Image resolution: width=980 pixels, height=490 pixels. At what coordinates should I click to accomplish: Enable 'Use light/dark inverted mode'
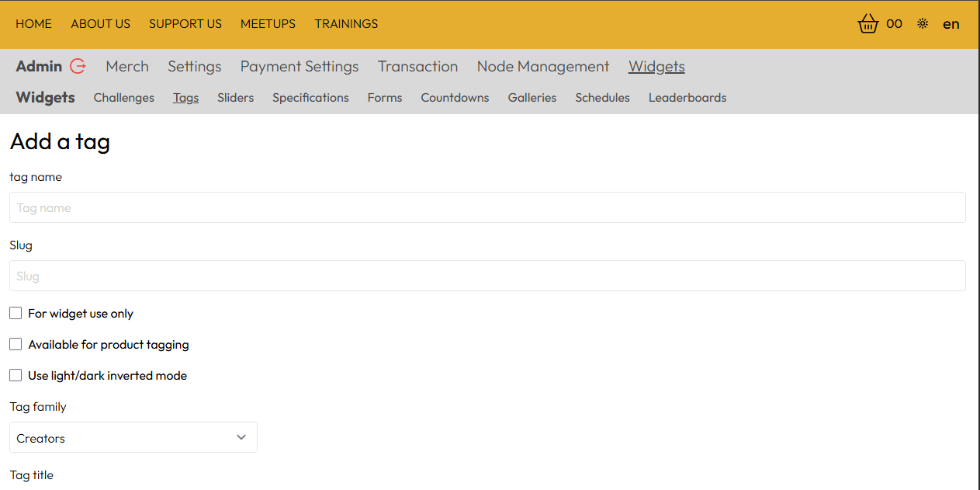(15, 375)
